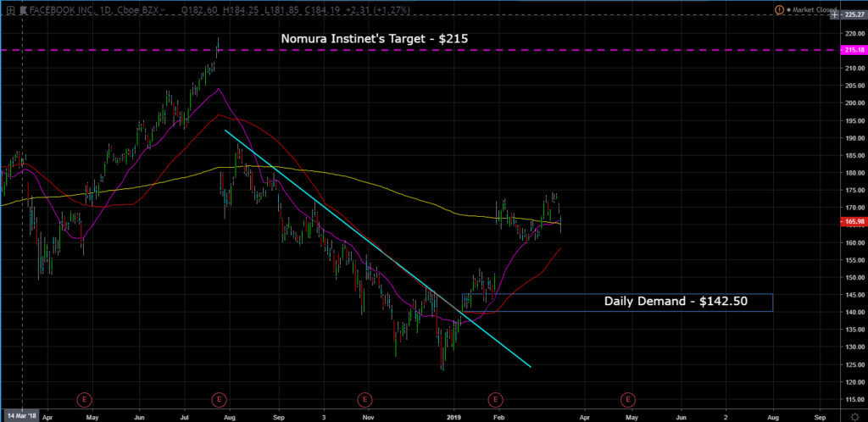Click the 115.00 price axis label

click(854, 400)
